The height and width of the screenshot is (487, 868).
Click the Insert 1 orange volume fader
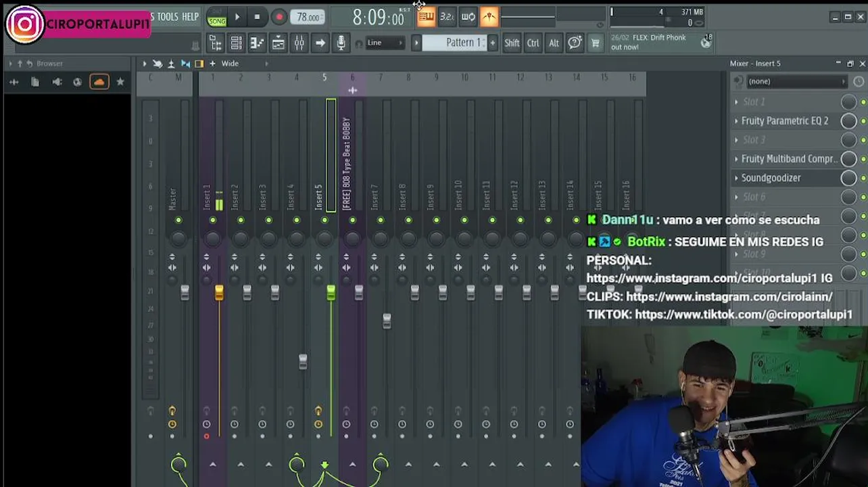(x=219, y=293)
